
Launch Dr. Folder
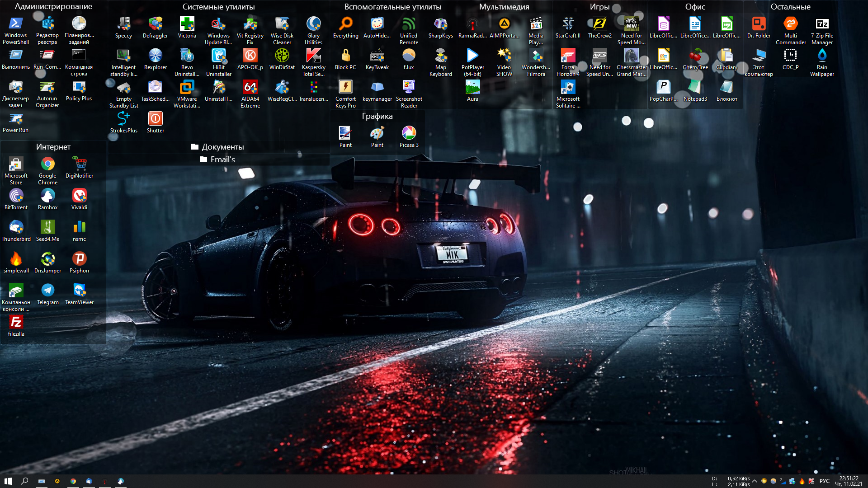coord(759,28)
